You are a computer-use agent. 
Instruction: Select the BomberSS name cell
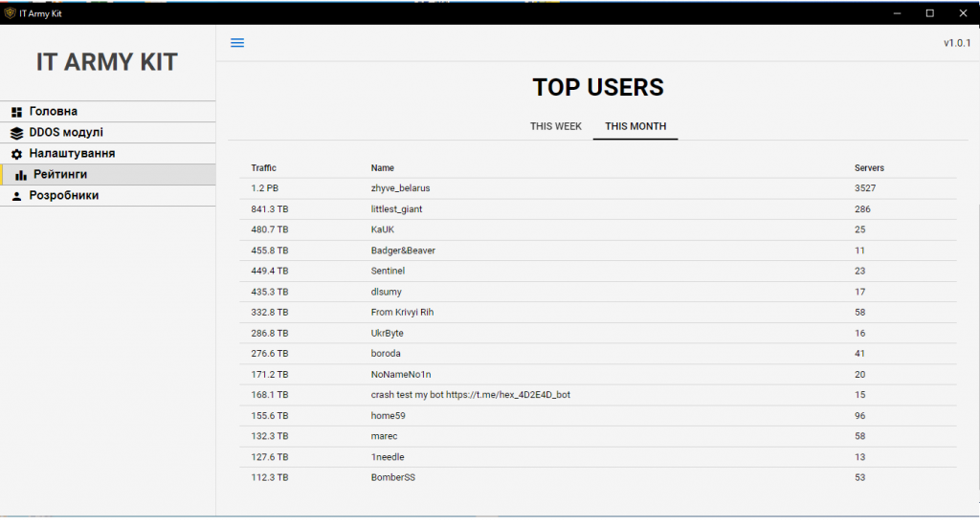393,477
